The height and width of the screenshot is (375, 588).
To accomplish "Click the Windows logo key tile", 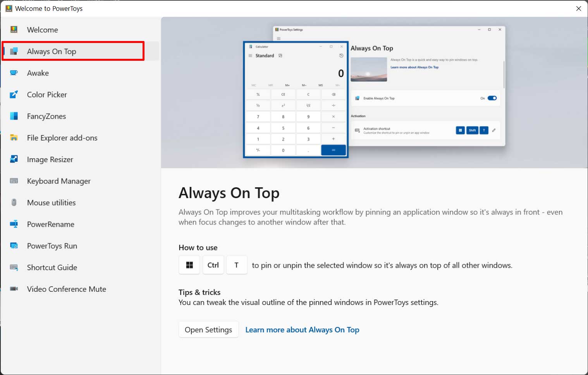I will 189,265.
